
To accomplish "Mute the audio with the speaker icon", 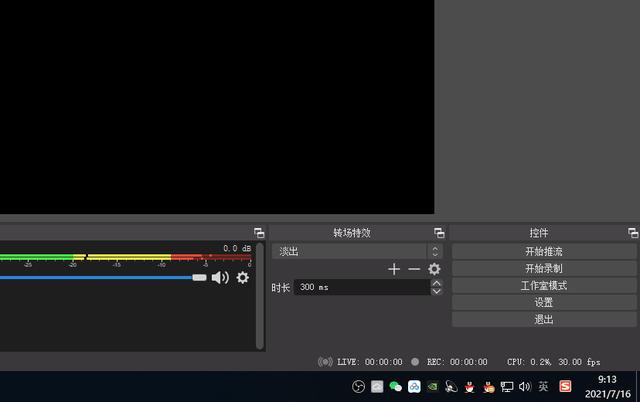I will [x=220, y=278].
